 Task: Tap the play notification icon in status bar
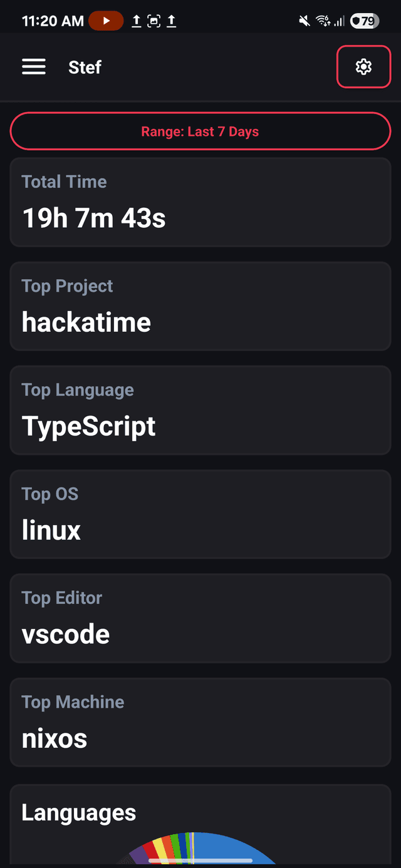[x=106, y=20]
